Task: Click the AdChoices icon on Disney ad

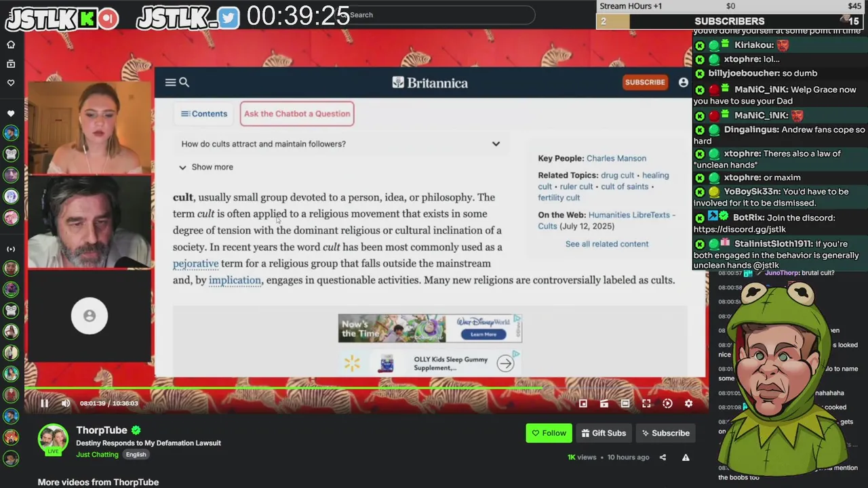Action: coord(517,318)
